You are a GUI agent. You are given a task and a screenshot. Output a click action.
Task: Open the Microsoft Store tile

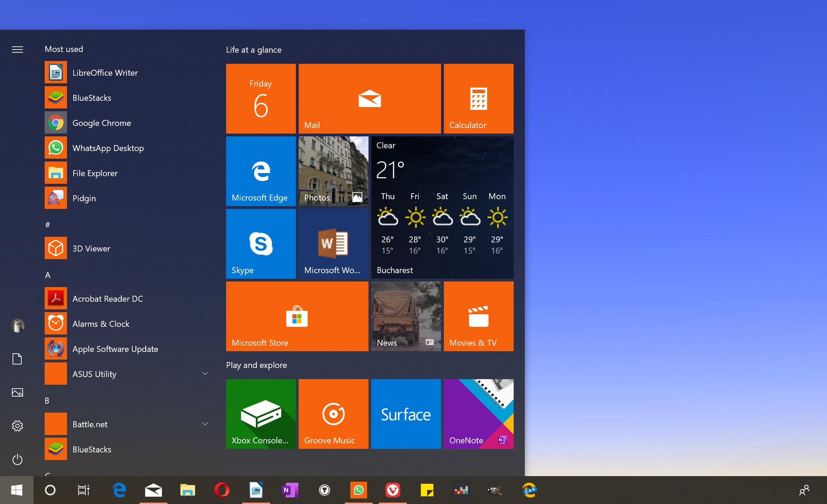[297, 316]
